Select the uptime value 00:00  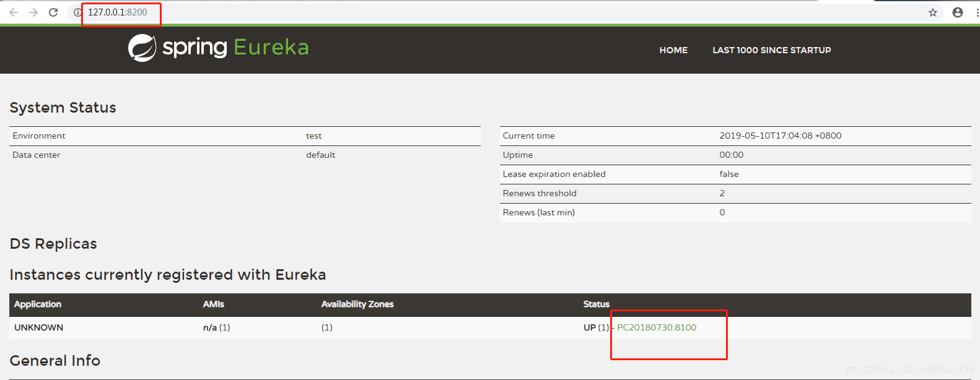point(732,155)
